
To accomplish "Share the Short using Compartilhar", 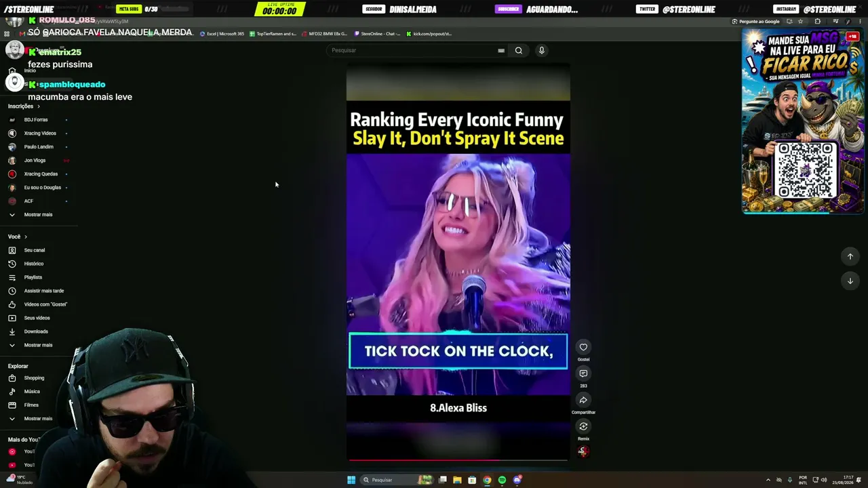I will click(x=583, y=400).
